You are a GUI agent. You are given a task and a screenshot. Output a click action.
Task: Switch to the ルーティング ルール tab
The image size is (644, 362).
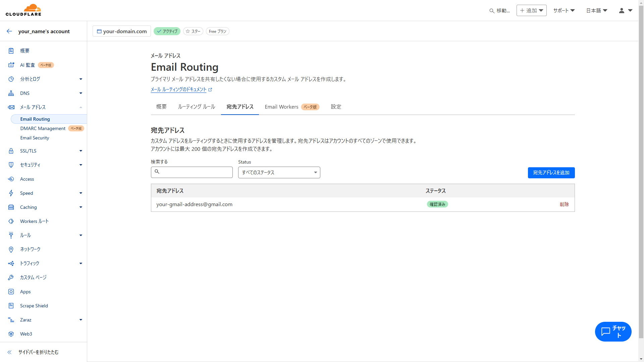196,107
